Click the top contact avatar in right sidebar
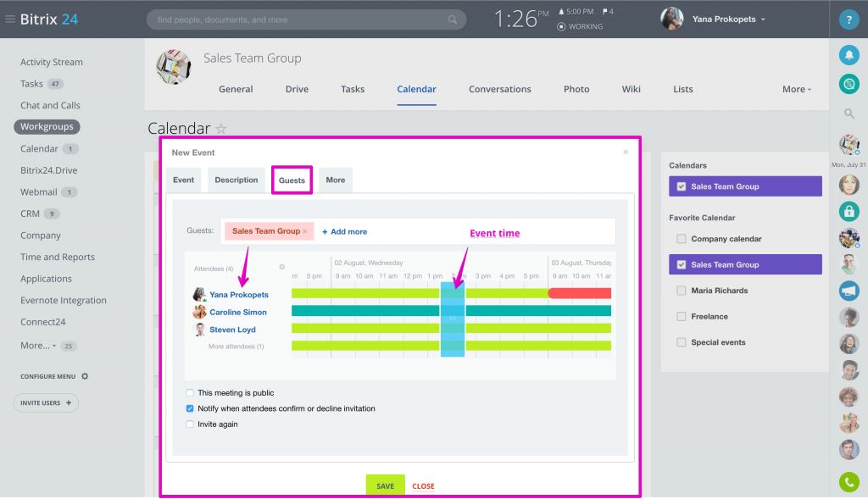 (849, 145)
